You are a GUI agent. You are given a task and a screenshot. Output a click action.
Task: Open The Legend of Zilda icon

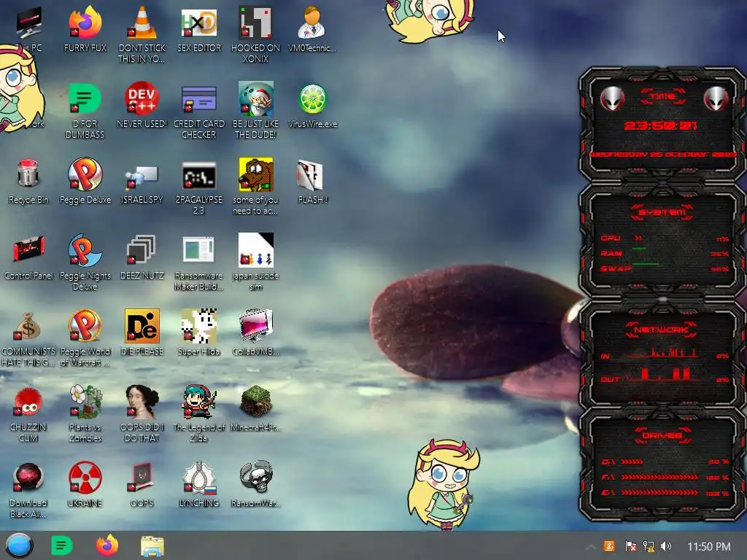(199, 402)
